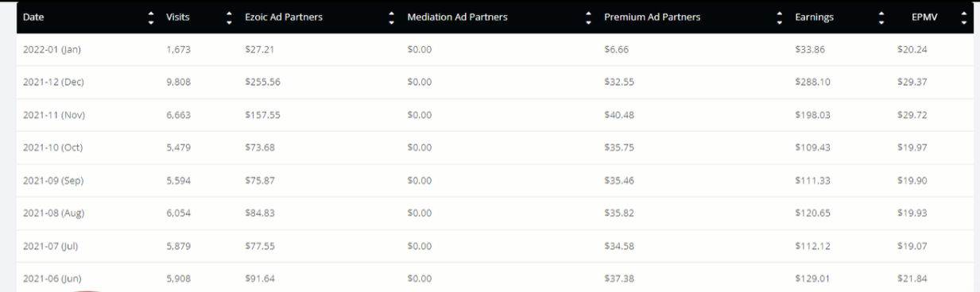Viewport: 980px width, 292px height.
Task: Sort by Premium Ad Partners arrows
Action: [779, 17]
